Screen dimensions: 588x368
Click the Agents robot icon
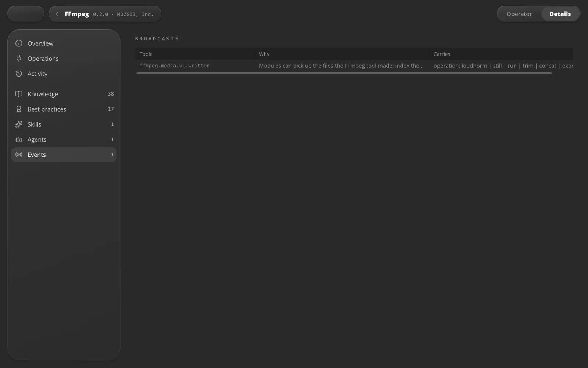[19, 139]
